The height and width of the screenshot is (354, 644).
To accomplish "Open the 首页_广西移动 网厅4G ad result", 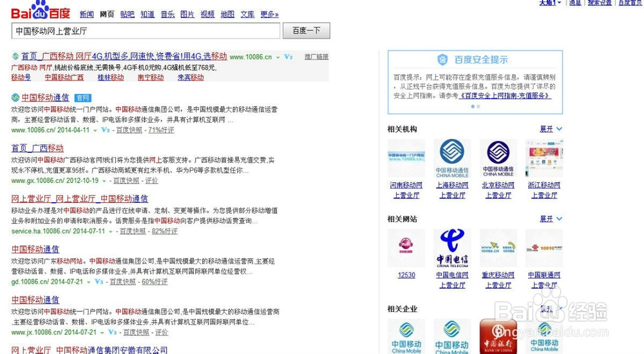I will coord(124,56).
